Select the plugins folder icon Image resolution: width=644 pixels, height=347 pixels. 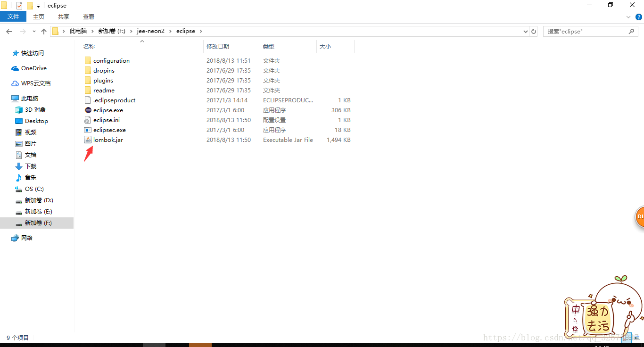tap(88, 80)
